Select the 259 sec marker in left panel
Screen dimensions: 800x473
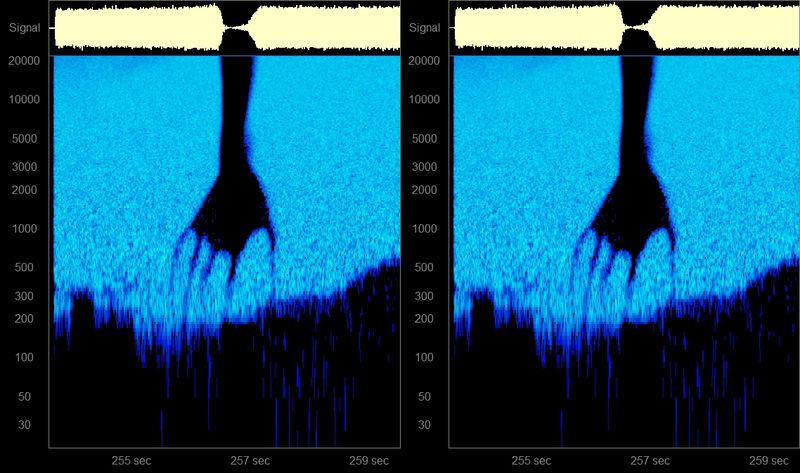click(368, 461)
